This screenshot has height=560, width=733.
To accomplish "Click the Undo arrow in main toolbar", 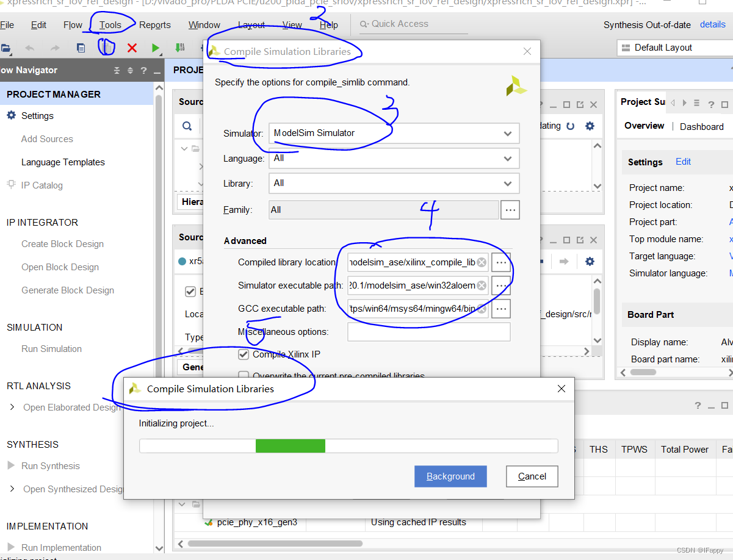I will [30, 48].
